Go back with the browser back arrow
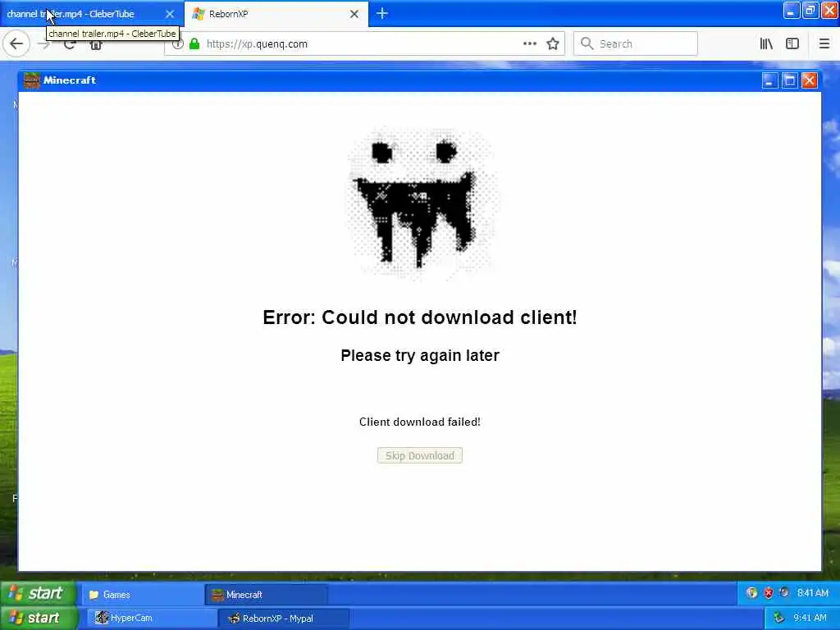 (16, 44)
